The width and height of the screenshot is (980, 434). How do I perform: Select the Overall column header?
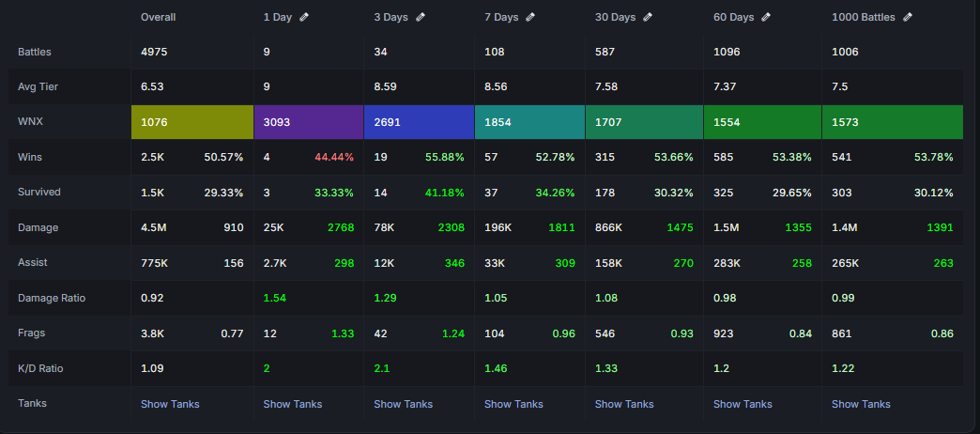pyautogui.click(x=158, y=18)
